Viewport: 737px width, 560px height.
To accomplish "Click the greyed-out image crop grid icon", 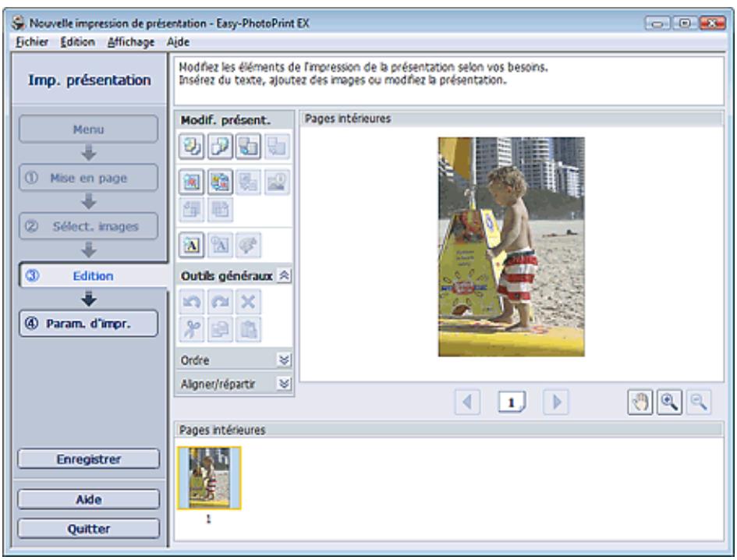I will (x=220, y=209).
